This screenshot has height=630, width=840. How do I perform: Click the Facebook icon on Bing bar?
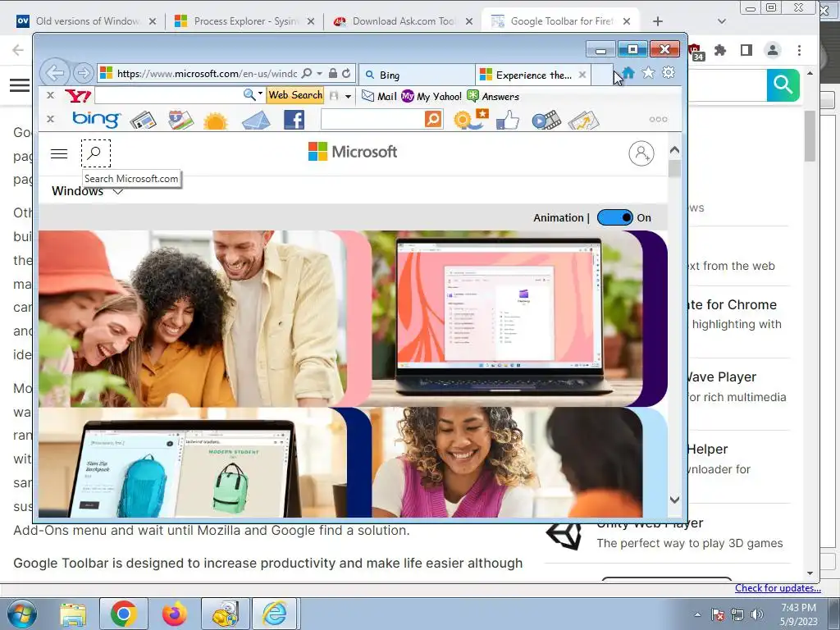coord(294,120)
